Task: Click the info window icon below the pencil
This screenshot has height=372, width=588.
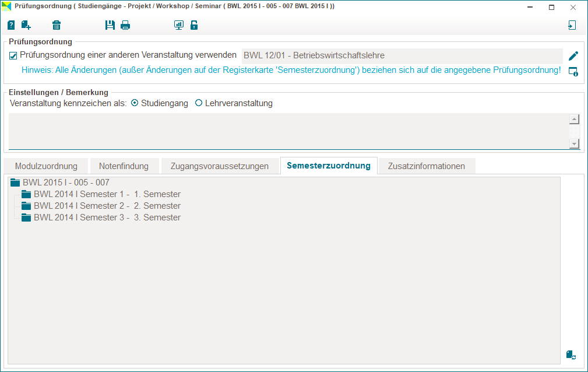Action: (x=573, y=72)
